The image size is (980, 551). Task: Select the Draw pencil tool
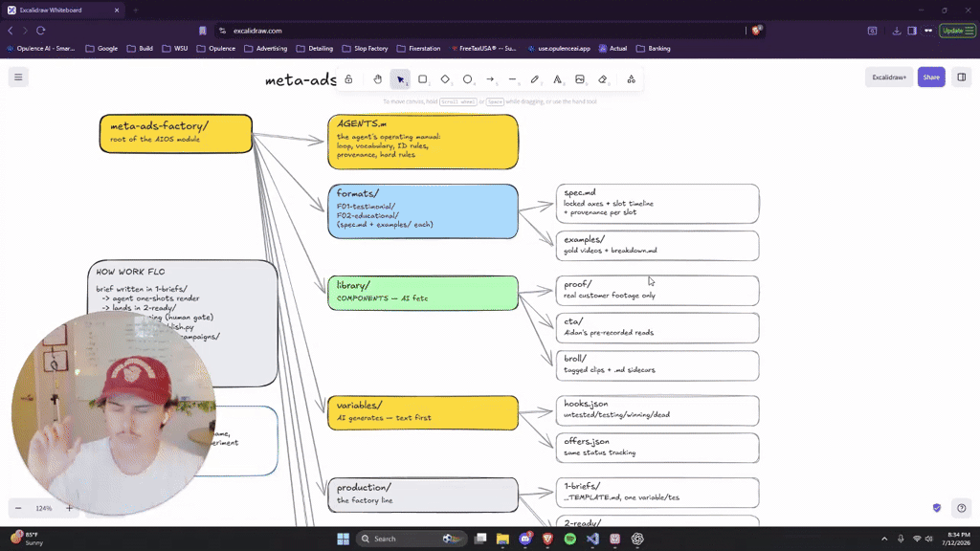tap(535, 79)
